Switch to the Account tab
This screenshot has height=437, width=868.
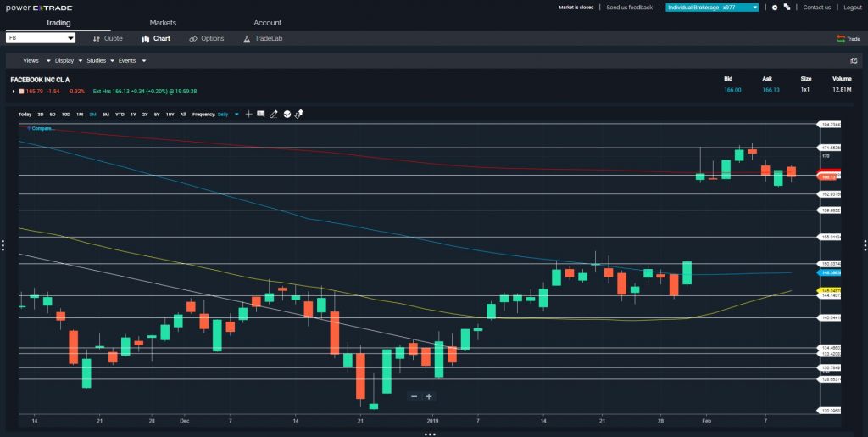pos(267,23)
